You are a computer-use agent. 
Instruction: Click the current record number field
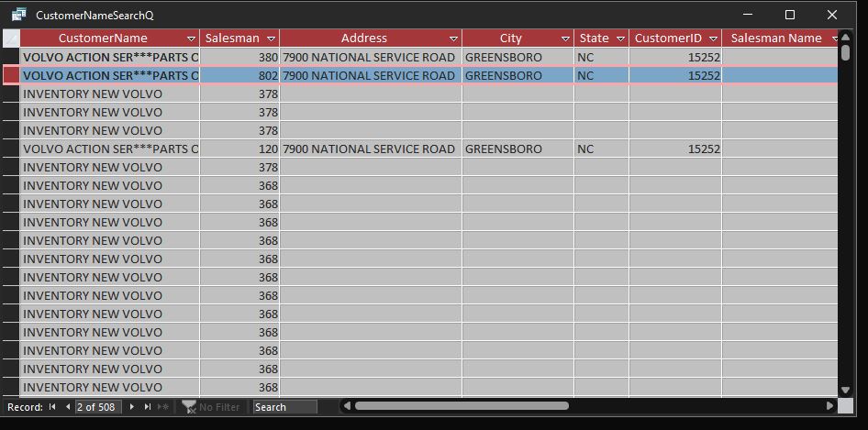(x=97, y=406)
